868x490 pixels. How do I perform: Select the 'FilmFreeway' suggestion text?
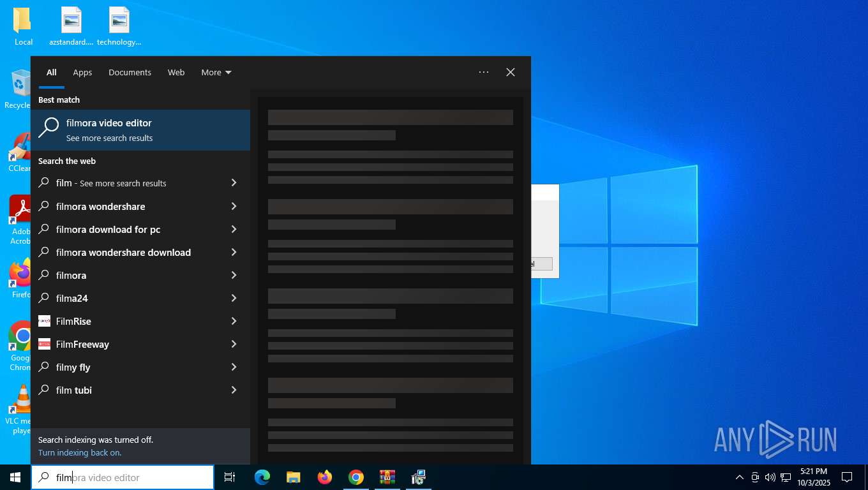point(82,344)
